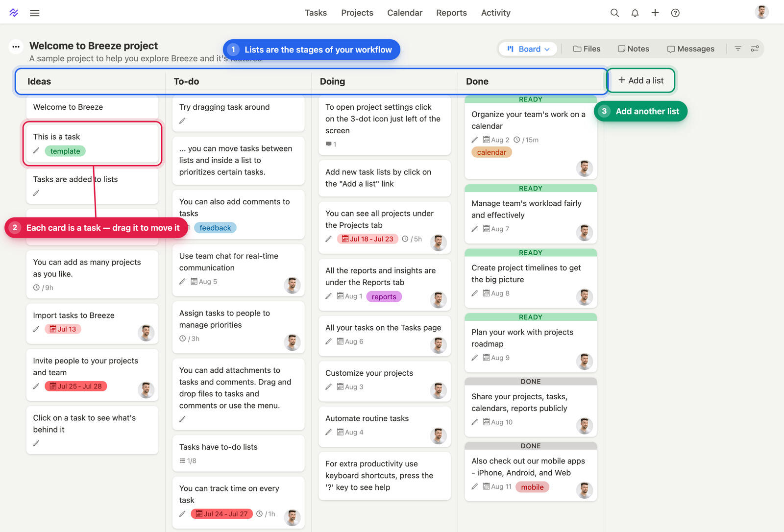784x532 pixels.
Task: Open the view settings sliders icon
Action: (x=755, y=48)
